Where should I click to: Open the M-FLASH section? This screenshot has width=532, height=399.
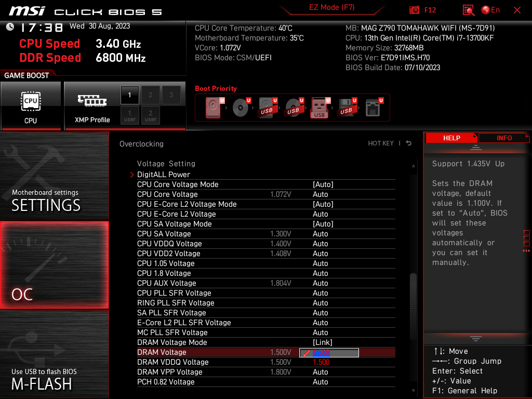coord(54,354)
